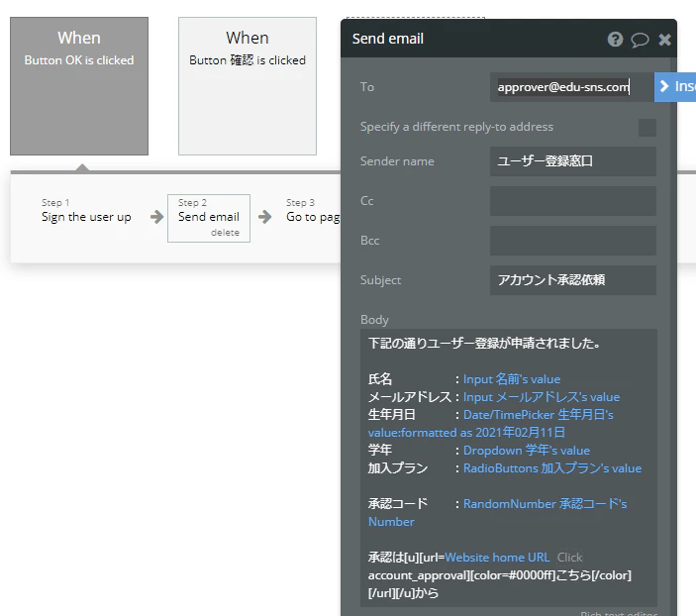Click dynamic expression Input 名前's value
This screenshot has height=616, width=696.
[x=511, y=379]
